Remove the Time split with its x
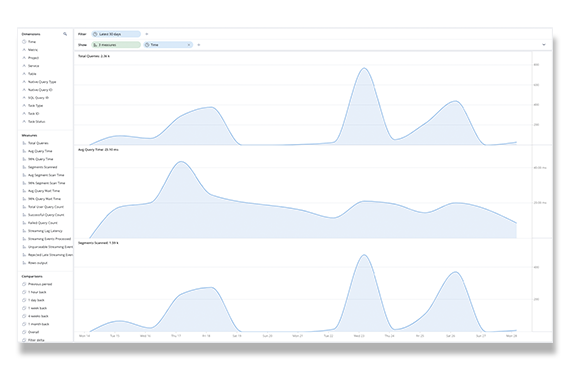Screen dimensions: 570x370 point(189,45)
